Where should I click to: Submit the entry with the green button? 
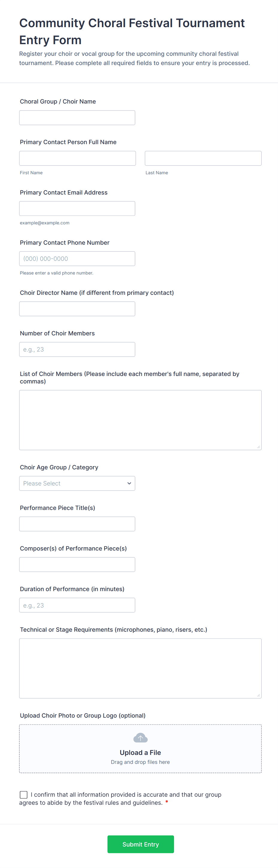tap(141, 844)
